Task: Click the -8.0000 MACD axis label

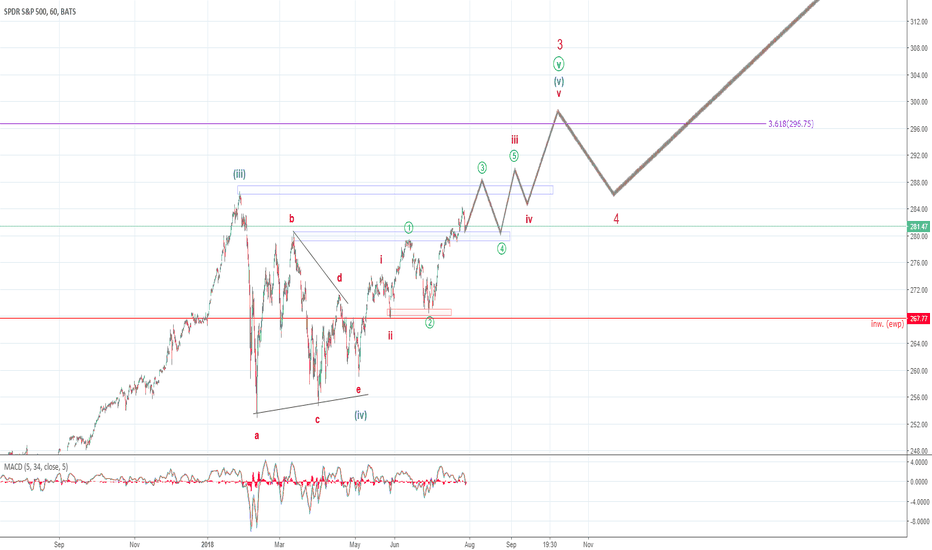Action: (x=919, y=522)
